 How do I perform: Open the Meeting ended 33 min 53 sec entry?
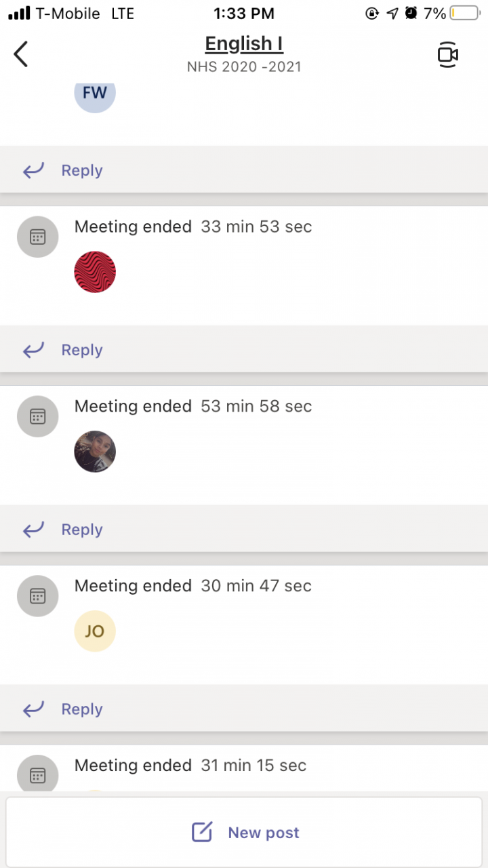[193, 226]
